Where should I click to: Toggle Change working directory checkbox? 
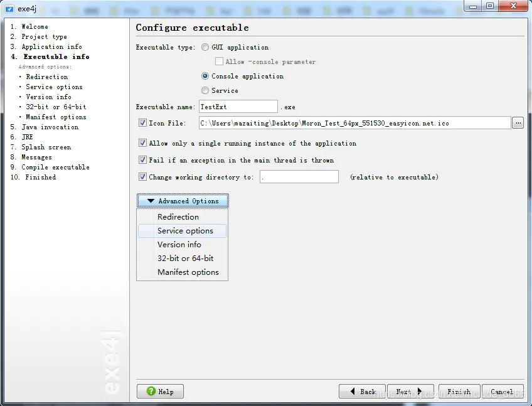pyautogui.click(x=142, y=177)
